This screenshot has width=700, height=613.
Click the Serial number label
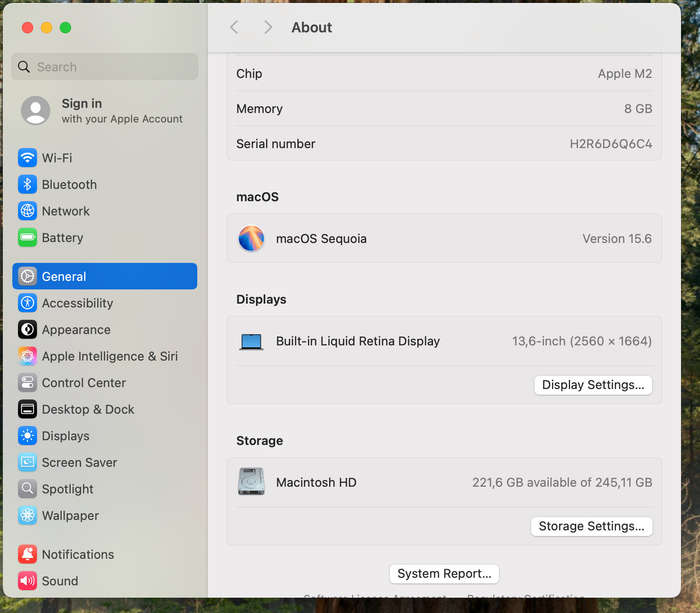[x=275, y=144]
